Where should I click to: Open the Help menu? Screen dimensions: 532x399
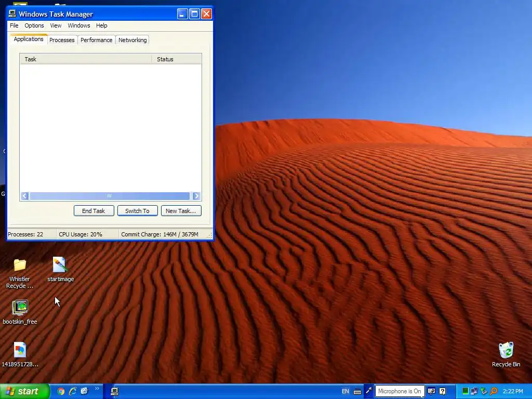101,25
